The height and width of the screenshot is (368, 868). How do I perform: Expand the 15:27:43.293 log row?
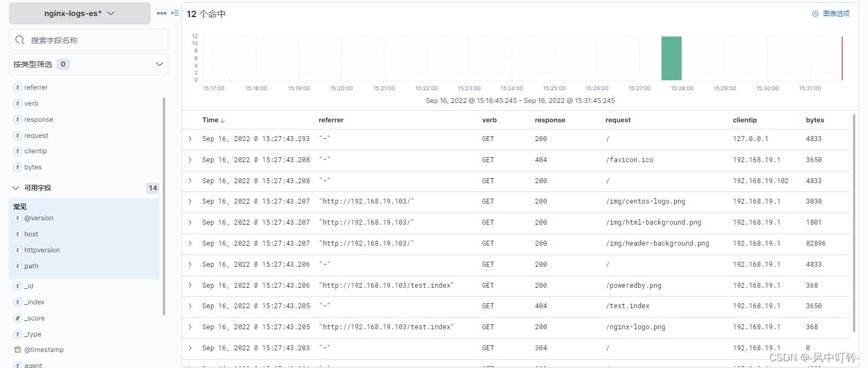pyautogui.click(x=190, y=139)
